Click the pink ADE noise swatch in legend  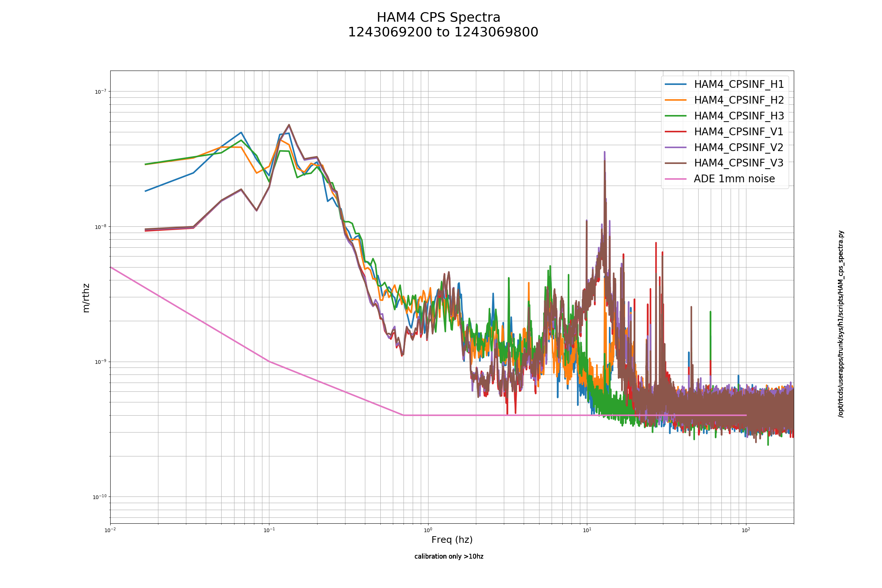coord(676,179)
